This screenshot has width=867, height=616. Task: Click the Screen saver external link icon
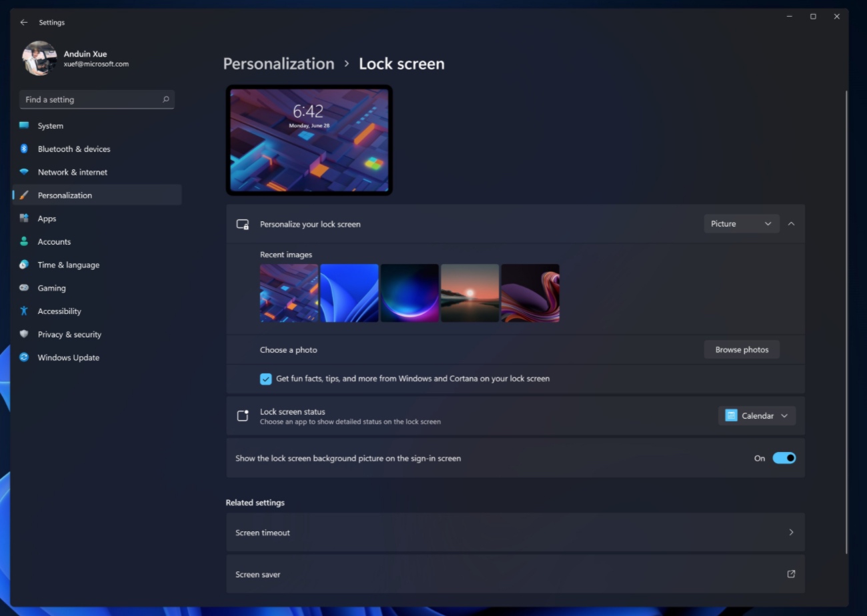click(791, 574)
